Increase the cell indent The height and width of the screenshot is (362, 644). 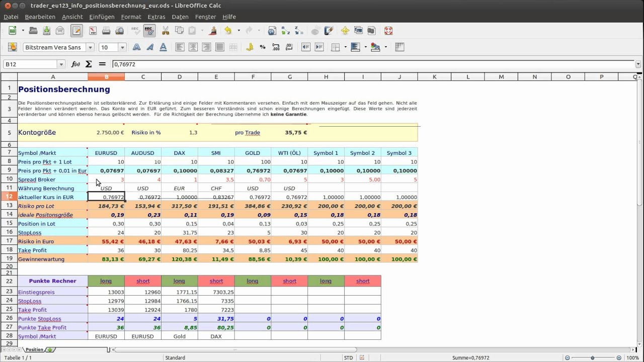319,47
